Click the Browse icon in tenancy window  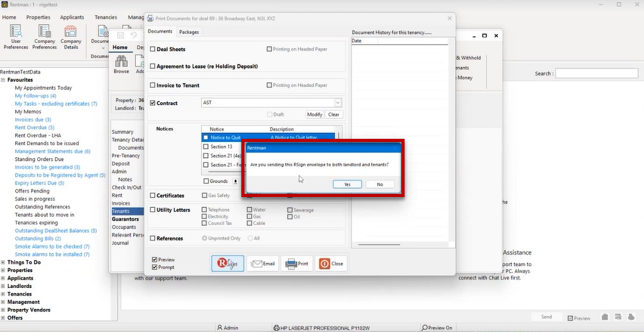121,65
